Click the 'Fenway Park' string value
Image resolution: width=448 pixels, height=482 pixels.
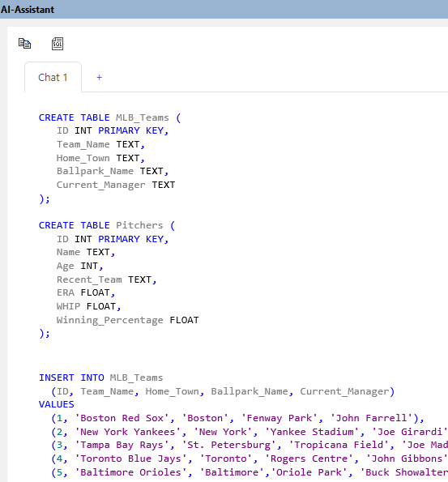[x=279, y=418]
